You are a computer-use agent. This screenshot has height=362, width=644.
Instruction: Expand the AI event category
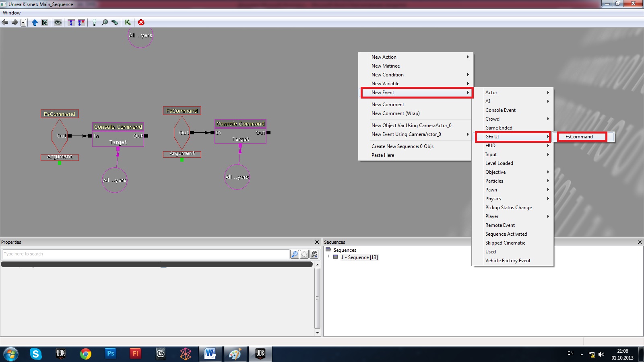click(513, 101)
